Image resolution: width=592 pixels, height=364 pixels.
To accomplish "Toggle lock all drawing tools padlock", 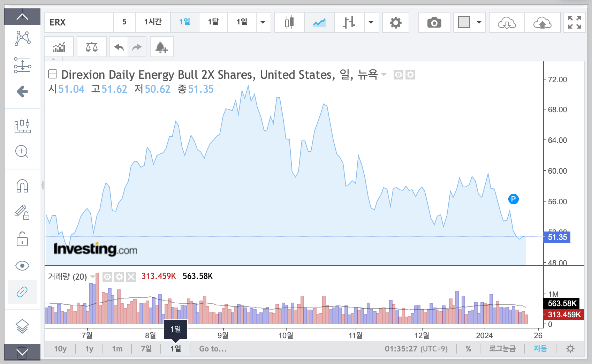I will click(x=22, y=239).
